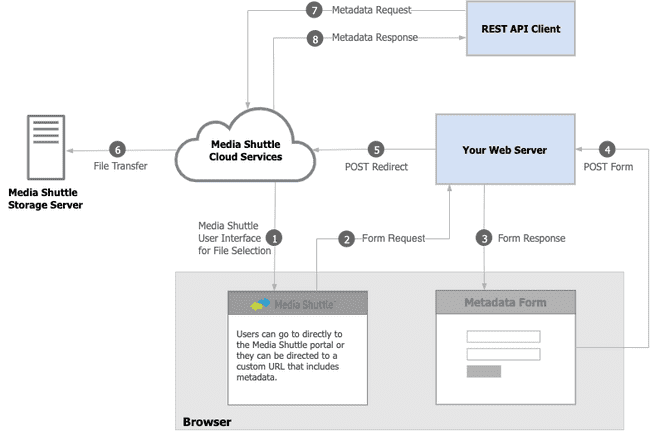650x442 pixels.
Task: Click the second Metadata Form input field
Action: click(x=503, y=354)
